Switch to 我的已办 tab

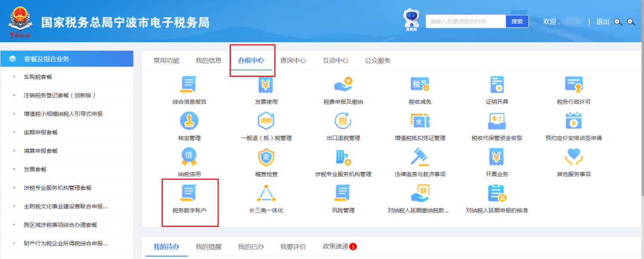pyautogui.click(x=251, y=246)
